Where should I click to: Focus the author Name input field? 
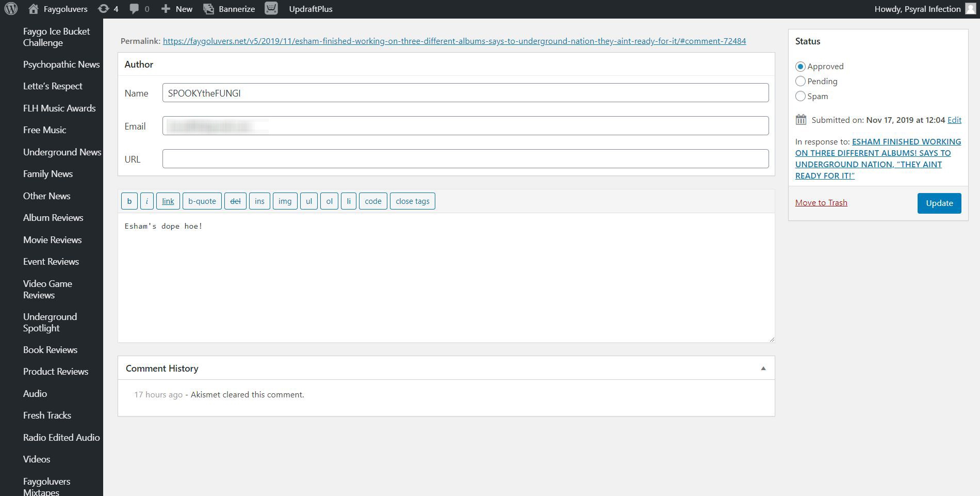(465, 93)
